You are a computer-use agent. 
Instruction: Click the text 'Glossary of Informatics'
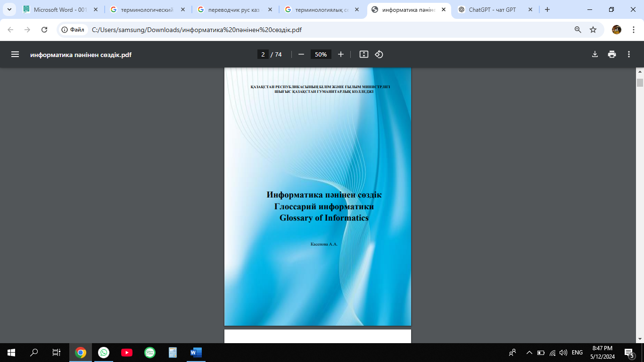coord(324,218)
